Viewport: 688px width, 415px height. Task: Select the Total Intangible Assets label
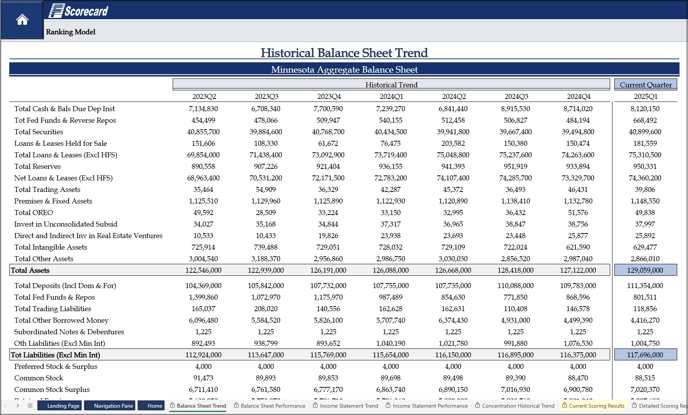tap(50, 247)
